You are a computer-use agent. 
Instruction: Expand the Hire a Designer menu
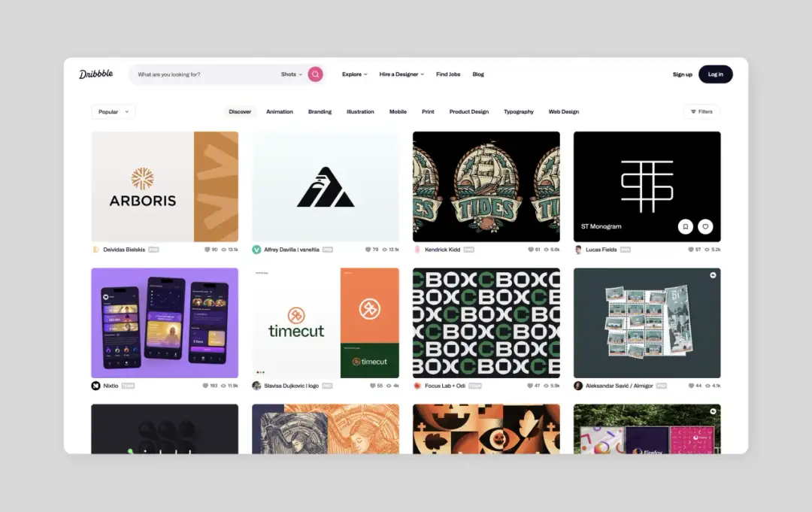pos(401,74)
